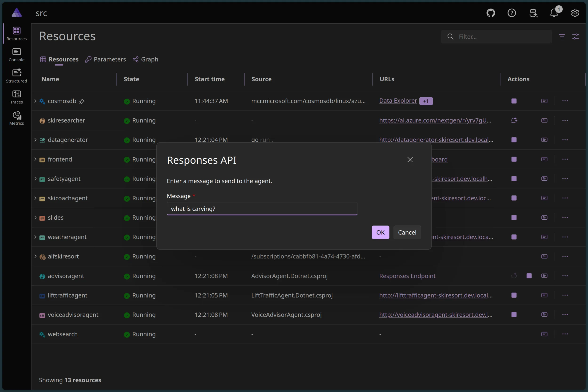
Task: Click the AdvisorAgent.Dotnet.csproj source text
Action: click(x=289, y=276)
